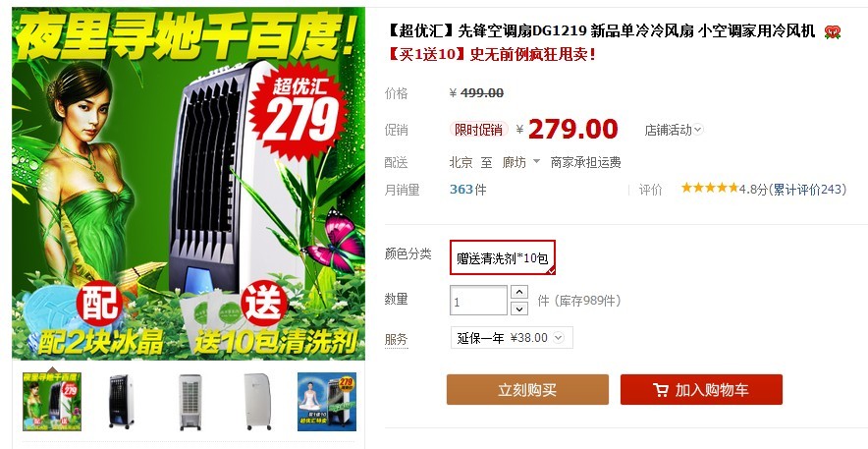Open the 廊坊 delivery city dropdown
Viewport: 868px width, 449px height.
coord(521,162)
